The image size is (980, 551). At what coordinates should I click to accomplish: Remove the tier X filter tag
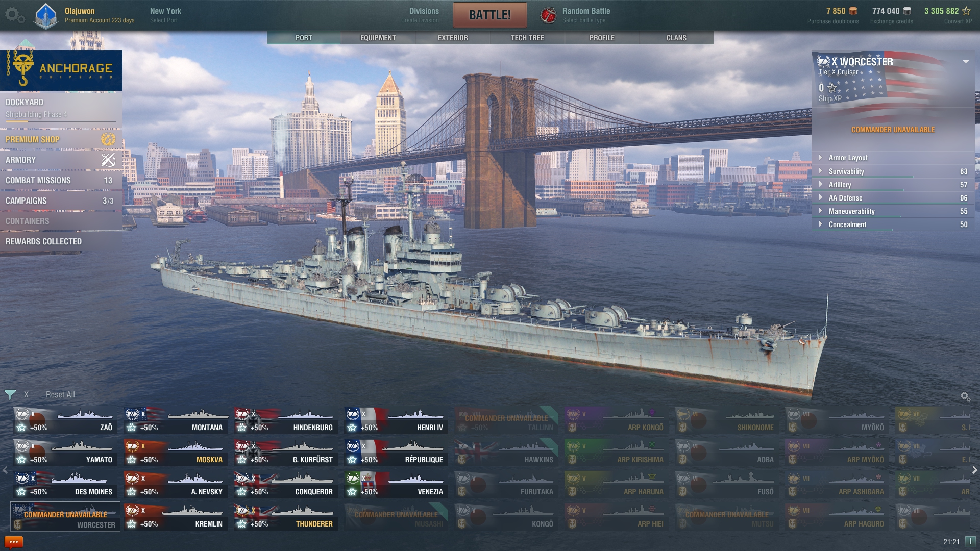(26, 394)
